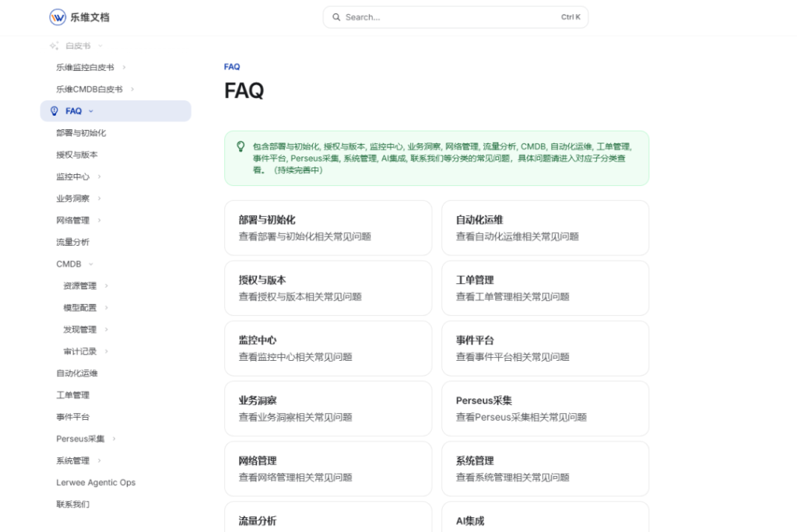Select Perseus采集 sidebar label

pyautogui.click(x=80, y=439)
